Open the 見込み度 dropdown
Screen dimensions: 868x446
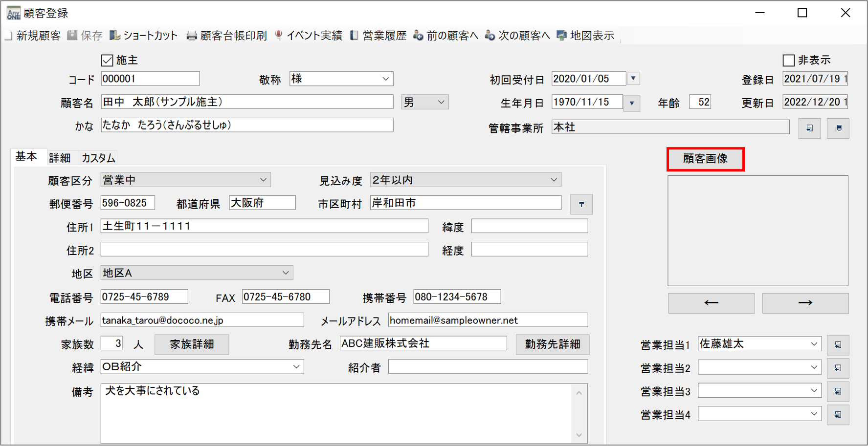[553, 180]
